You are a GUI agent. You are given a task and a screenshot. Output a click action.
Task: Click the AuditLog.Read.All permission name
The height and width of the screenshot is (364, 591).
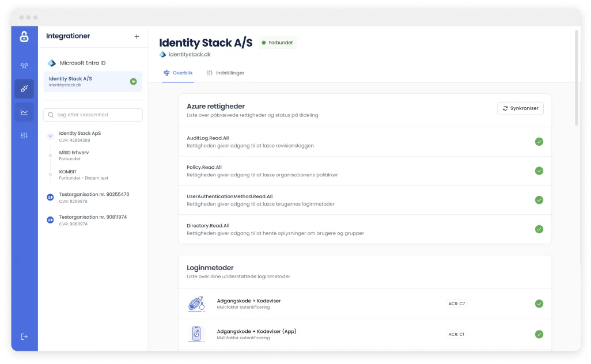click(208, 138)
